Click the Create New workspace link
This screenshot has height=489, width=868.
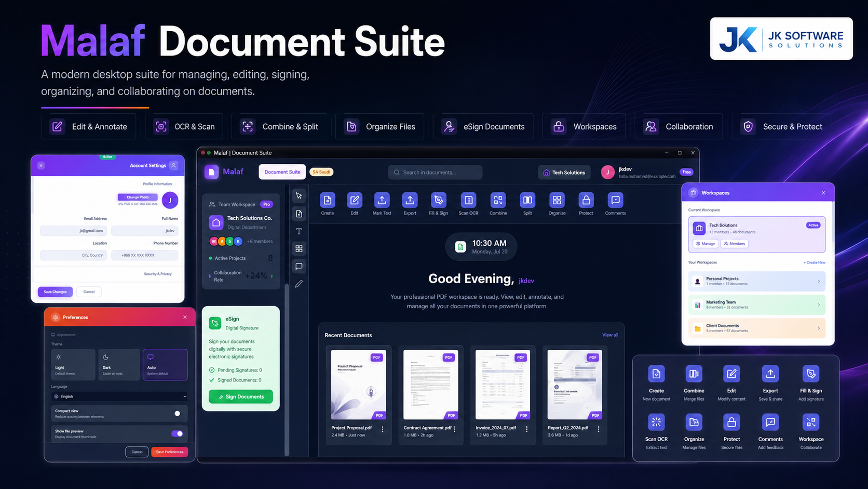tap(815, 262)
